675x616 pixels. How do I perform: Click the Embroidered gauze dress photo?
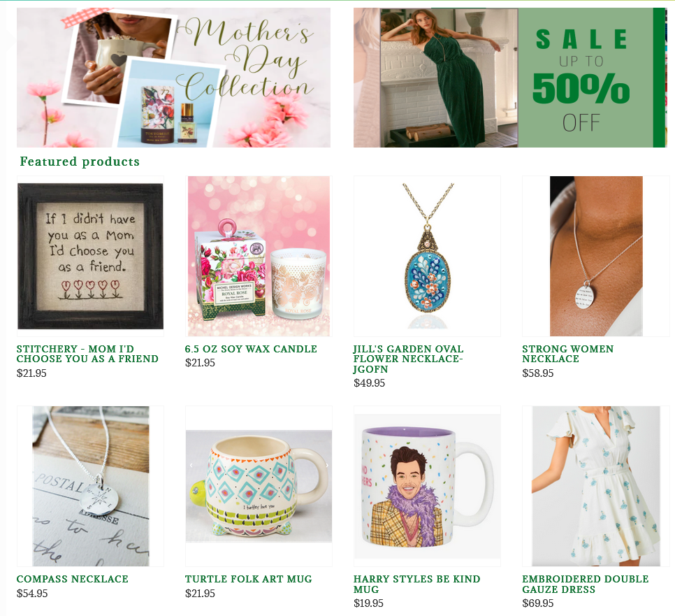[596, 486]
